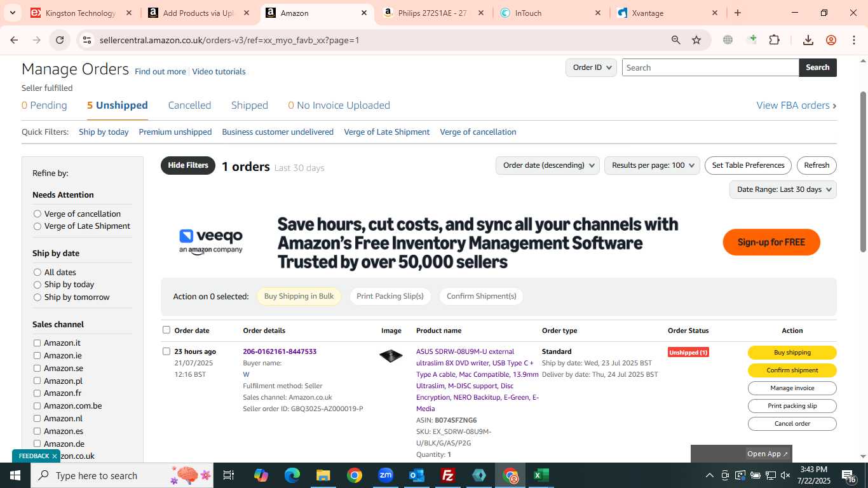
Task: Click the Hide Filters button
Action: (x=188, y=165)
